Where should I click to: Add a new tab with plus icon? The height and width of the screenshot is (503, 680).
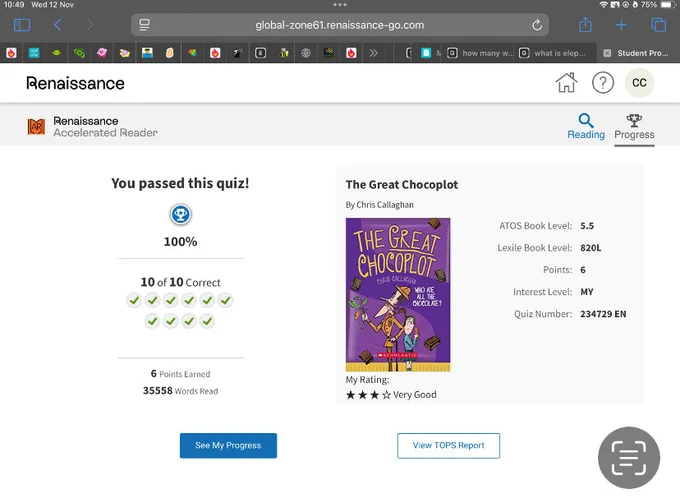(621, 25)
